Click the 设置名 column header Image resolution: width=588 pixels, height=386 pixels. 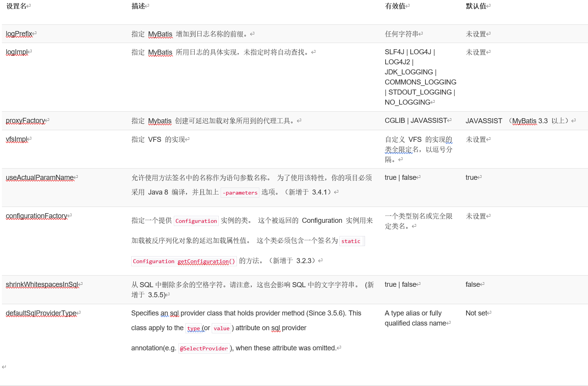click(x=15, y=6)
